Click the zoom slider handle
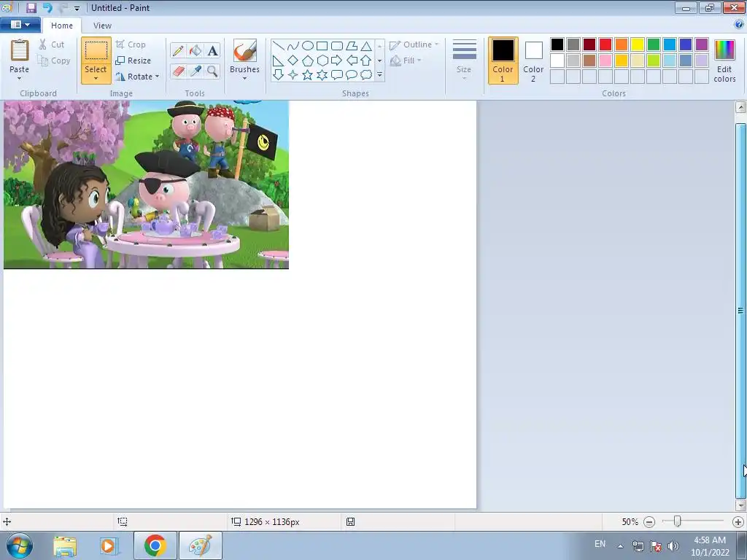Viewport: 747px width, 560px height. point(677,521)
